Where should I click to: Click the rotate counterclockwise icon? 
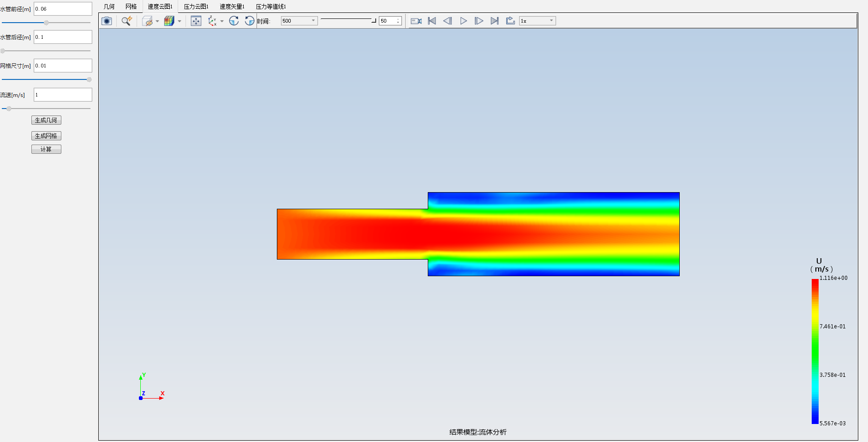[250, 21]
